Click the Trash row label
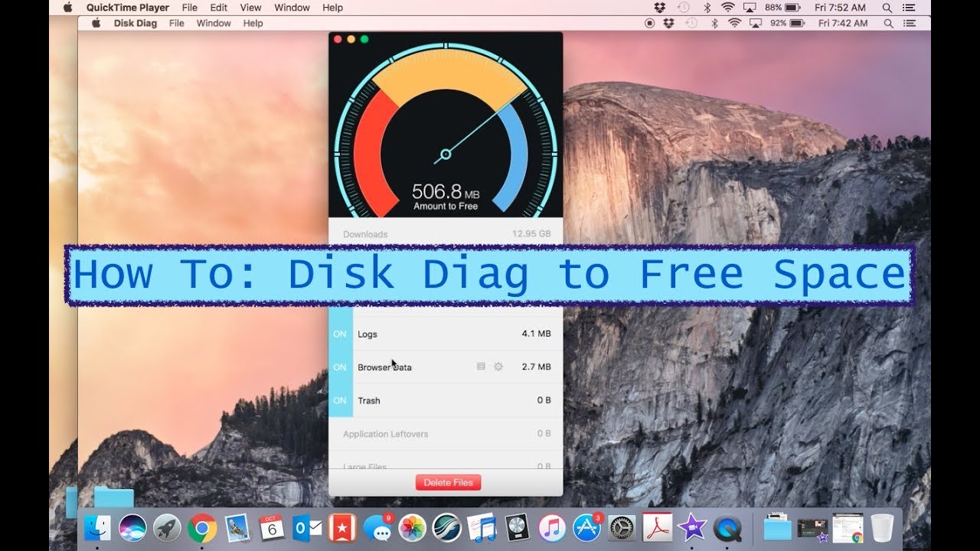980x551 pixels. [369, 400]
